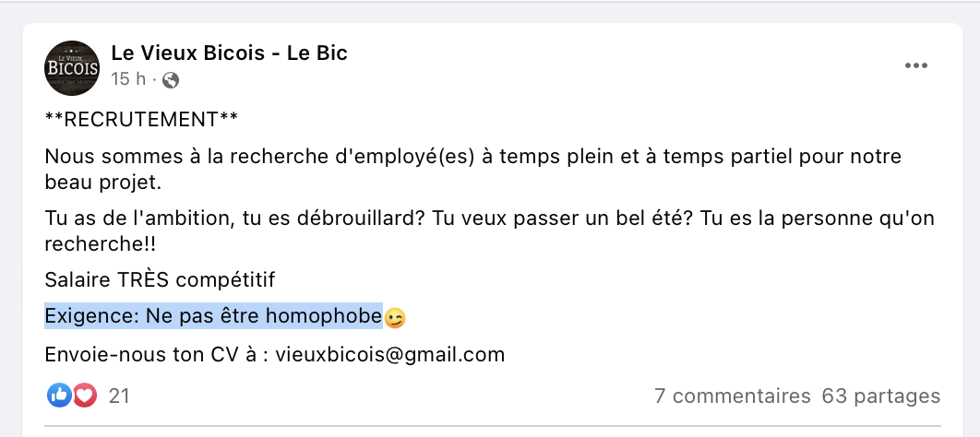Click the vieuxbicois@gmail.com email address
980x437 pixels.
(390, 355)
